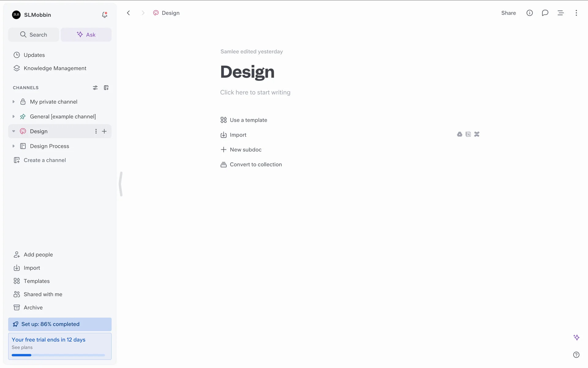Open the help question mark icon

coord(576,355)
